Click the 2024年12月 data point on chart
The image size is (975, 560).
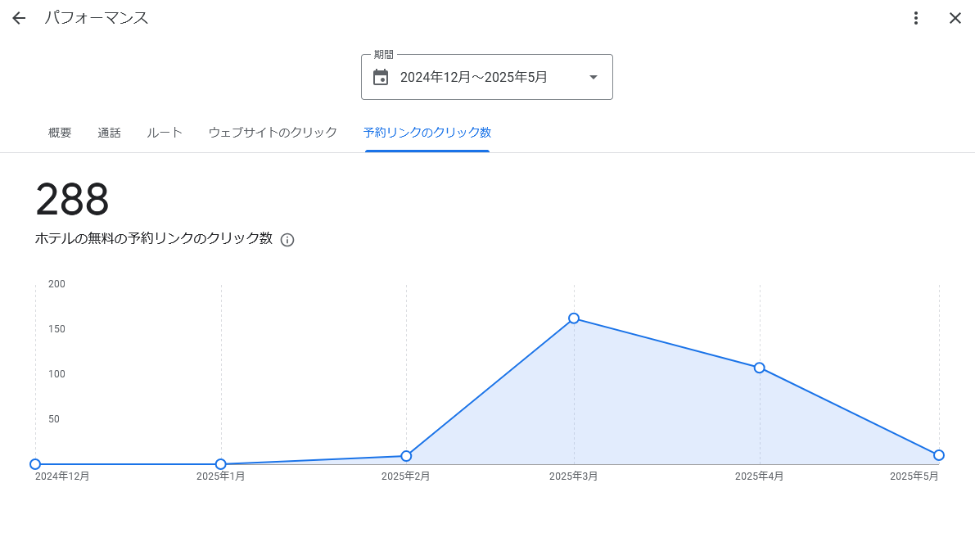35,464
